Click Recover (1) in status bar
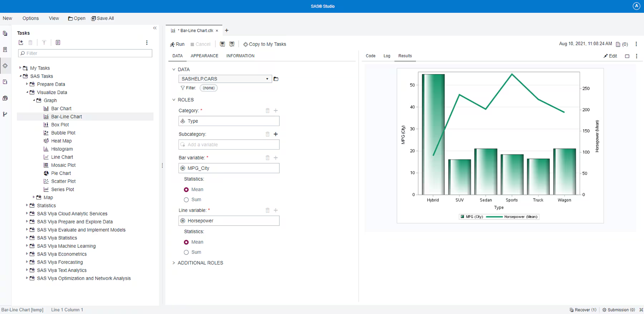The image size is (644, 314). click(x=583, y=310)
